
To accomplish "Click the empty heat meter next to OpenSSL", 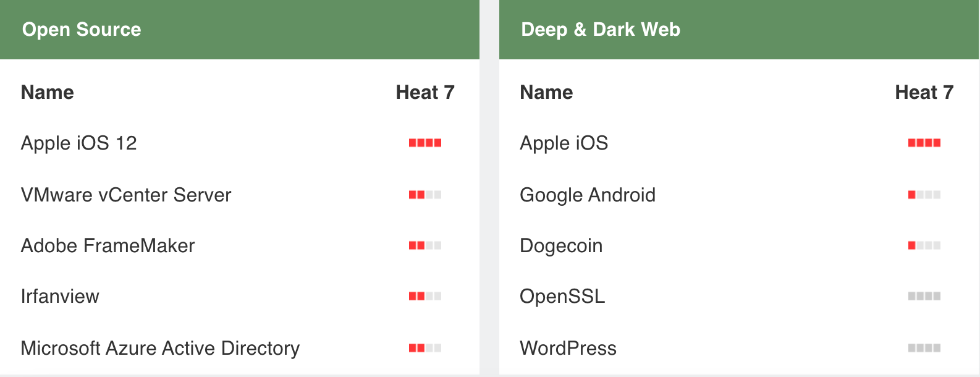I will coord(924,296).
